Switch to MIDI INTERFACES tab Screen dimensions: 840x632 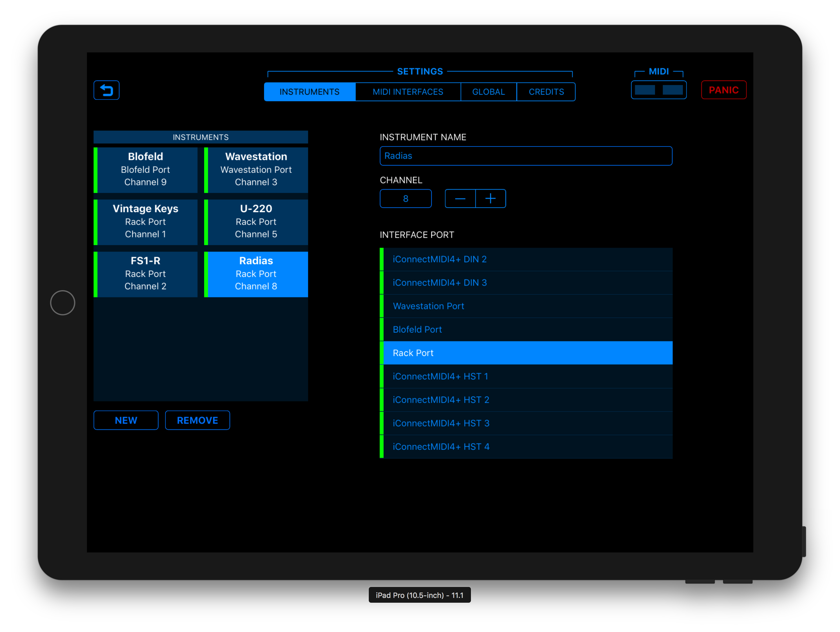[407, 92]
